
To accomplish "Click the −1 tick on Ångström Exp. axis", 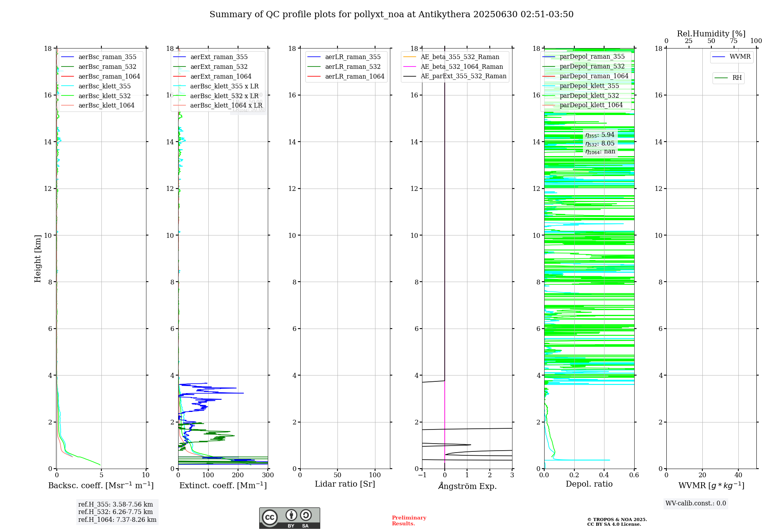I will point(422,475).
